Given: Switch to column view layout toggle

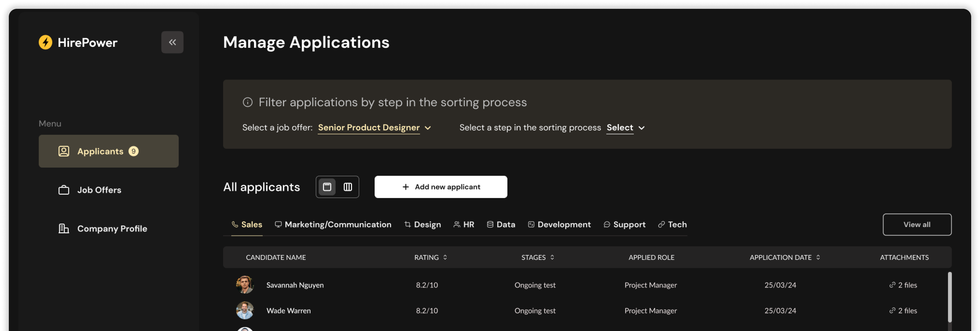Looking at the screenshot, I should 348,187.
